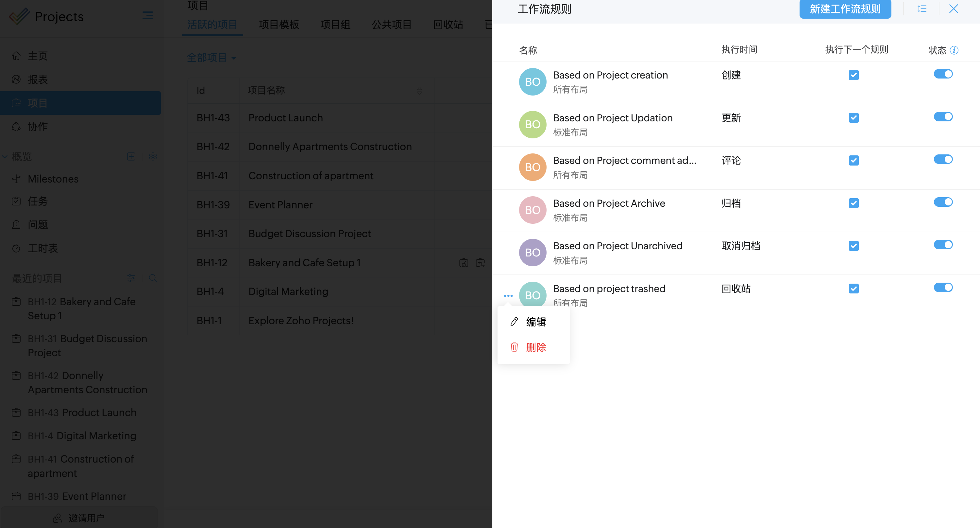Click the recent projects filter icon
The image size is (980, 528).
point(131,278)
